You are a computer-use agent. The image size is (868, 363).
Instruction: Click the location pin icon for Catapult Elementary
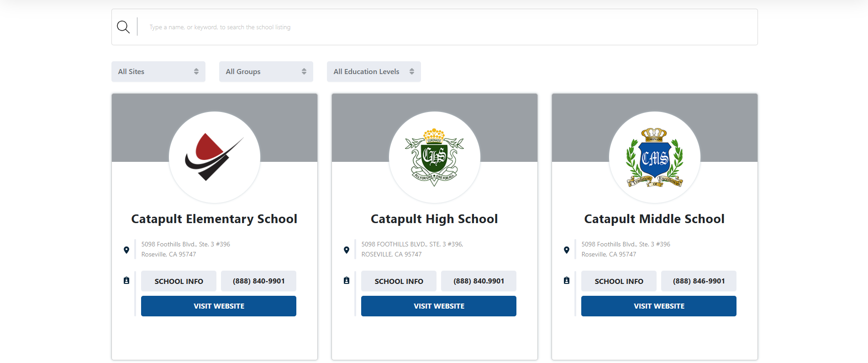pyautogui.click(x=126, y=250)
